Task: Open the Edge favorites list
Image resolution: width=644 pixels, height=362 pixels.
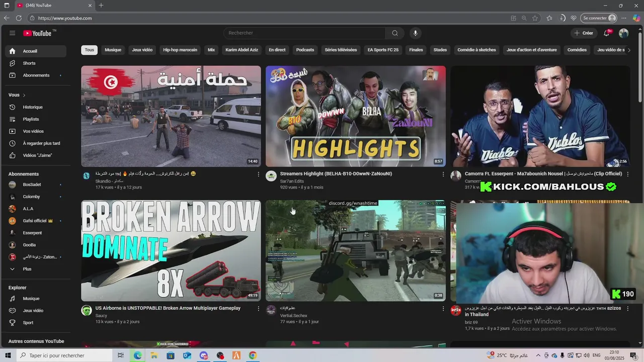Action: [549, 18]
